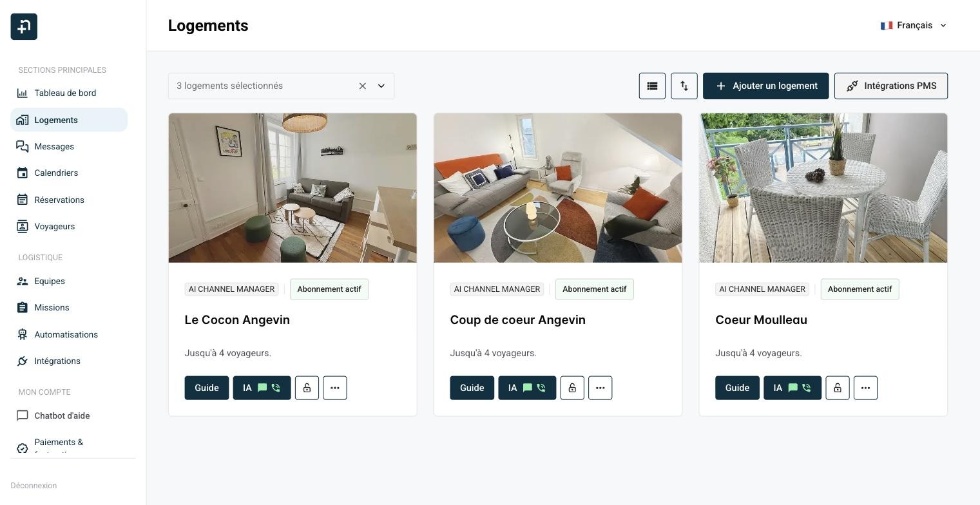Open Equipes in Logistique
Viewport: 980px width, 505px height.
tap(69, 281)
